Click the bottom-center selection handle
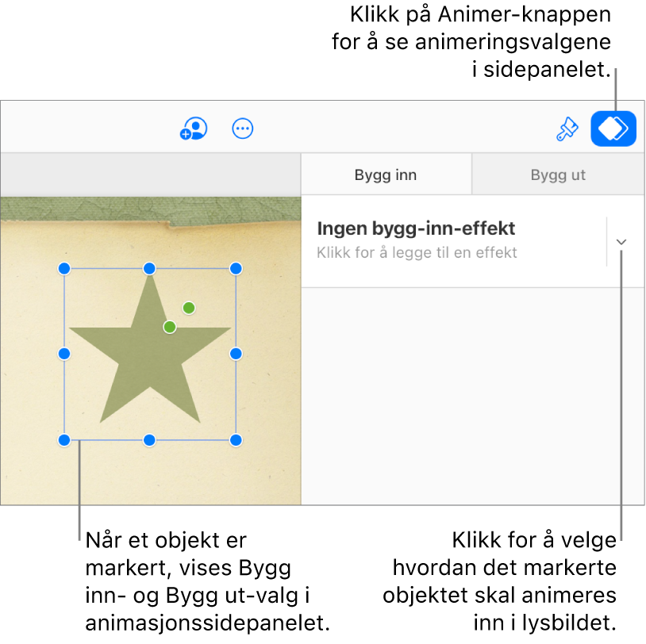This screenshot has height=644, width=646. pos(149,440)
